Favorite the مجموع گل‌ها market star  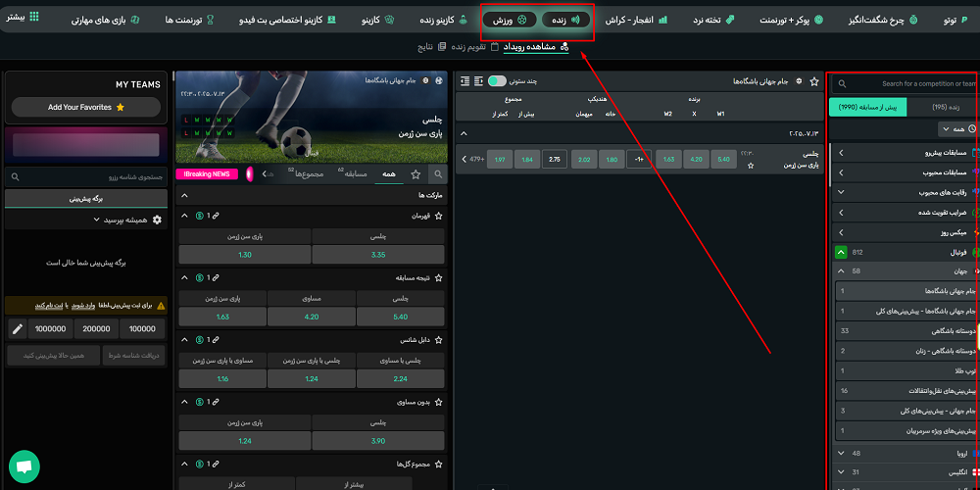tap(438, 465)
